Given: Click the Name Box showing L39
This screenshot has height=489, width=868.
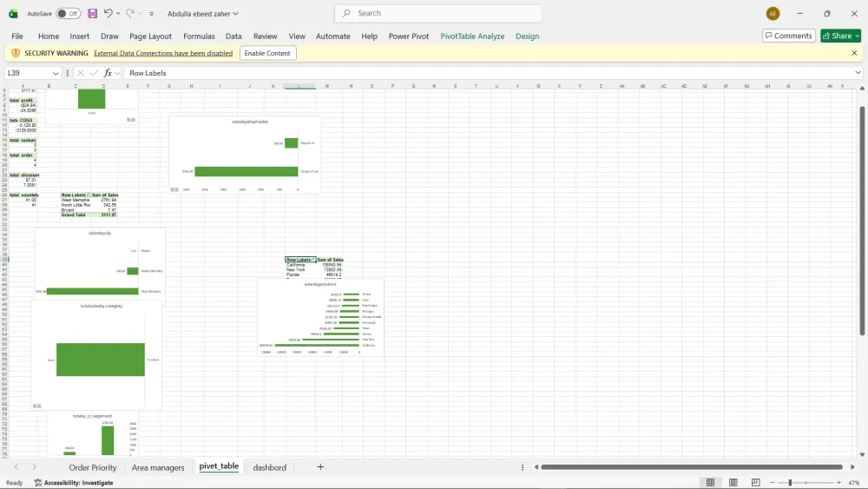Looking at the screenshot, I should coord(28,73).
